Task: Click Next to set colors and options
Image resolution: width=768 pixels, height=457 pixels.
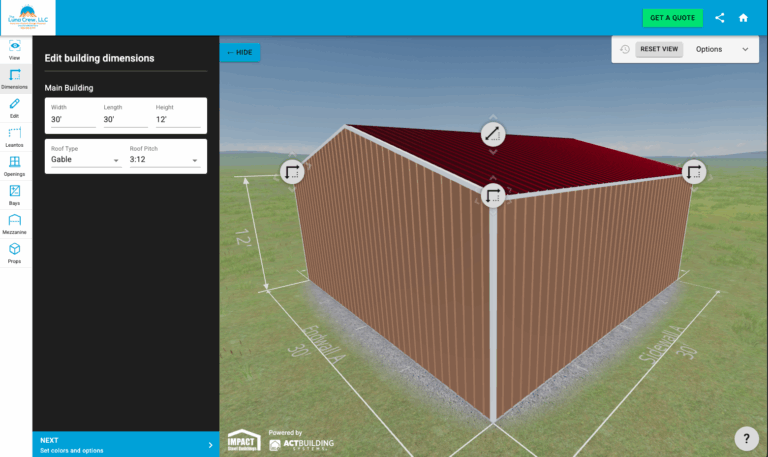Action: (x=126, y=445)
